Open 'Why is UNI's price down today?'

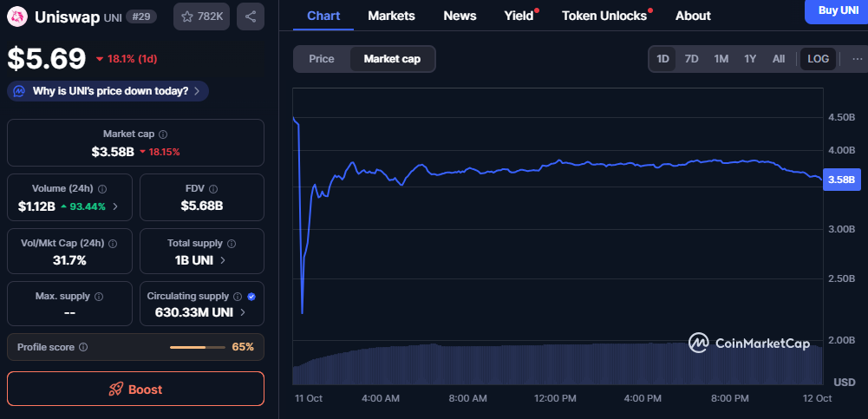pyautogui.click(x=108, y=91)
